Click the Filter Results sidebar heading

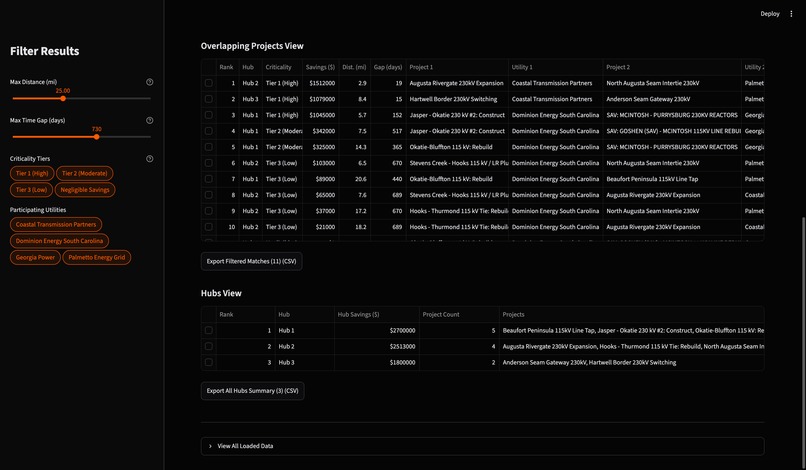[45, 51]
